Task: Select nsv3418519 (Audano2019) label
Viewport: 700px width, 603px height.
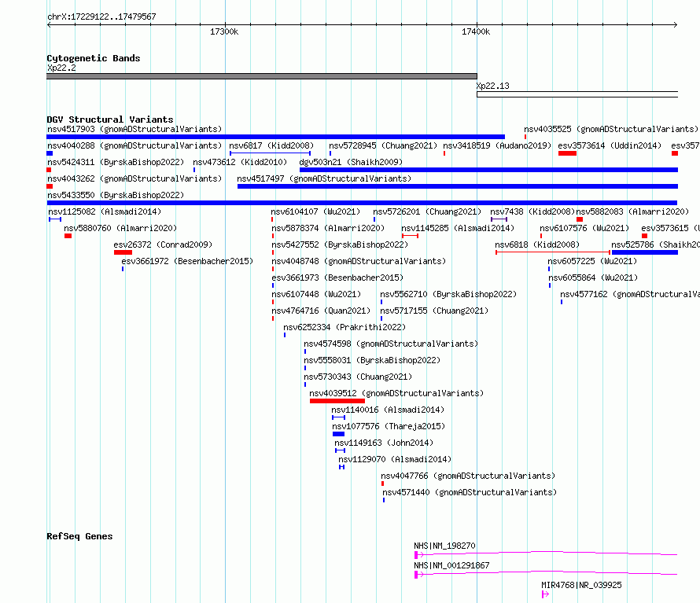Action: (497, 146)
